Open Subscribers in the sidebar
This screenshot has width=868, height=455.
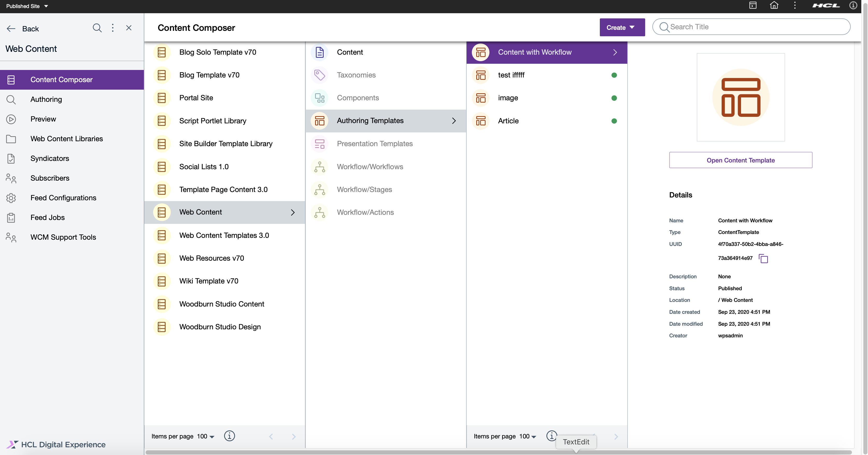72,178
